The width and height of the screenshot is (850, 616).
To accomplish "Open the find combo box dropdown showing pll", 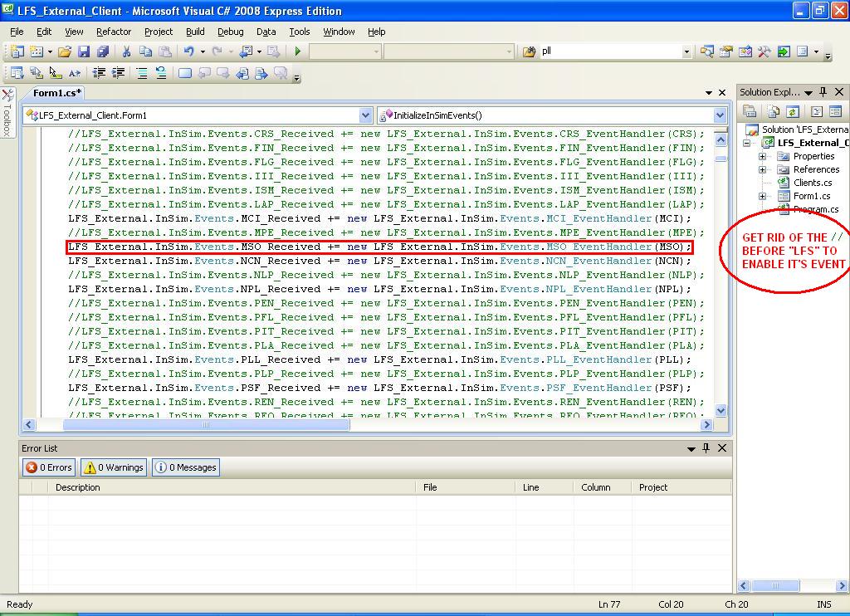I will click(686, 51).
